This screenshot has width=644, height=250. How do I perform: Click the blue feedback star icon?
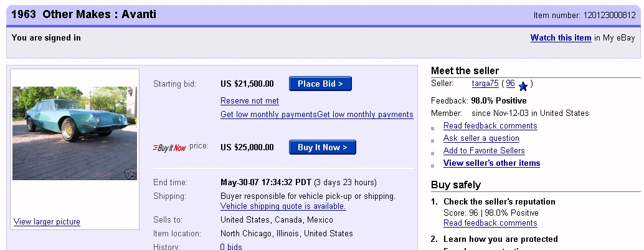click(523, 87)
